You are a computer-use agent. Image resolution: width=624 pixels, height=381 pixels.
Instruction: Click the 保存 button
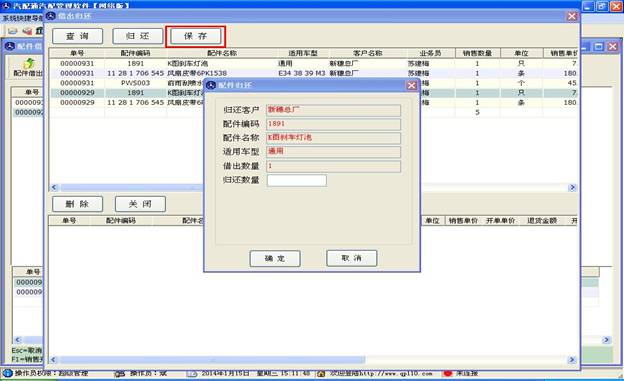pos(195,36)
